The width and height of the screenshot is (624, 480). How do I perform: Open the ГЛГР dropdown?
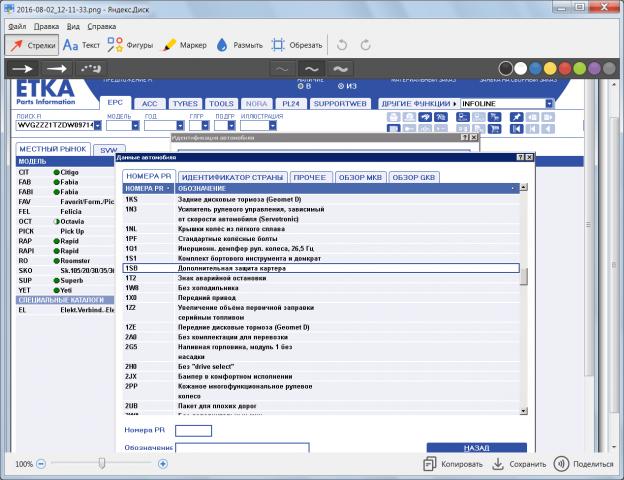[x=205, y=125]
